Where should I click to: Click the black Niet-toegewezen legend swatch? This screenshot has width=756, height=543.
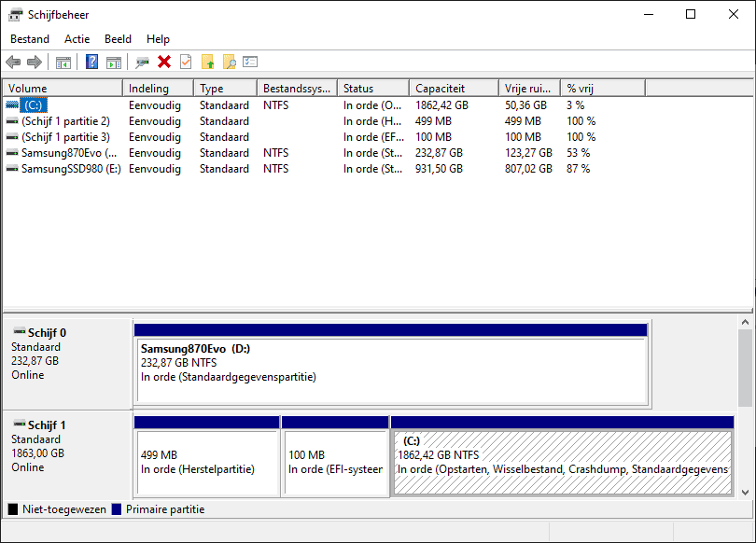pyautogui.click(x=13, y=509)
